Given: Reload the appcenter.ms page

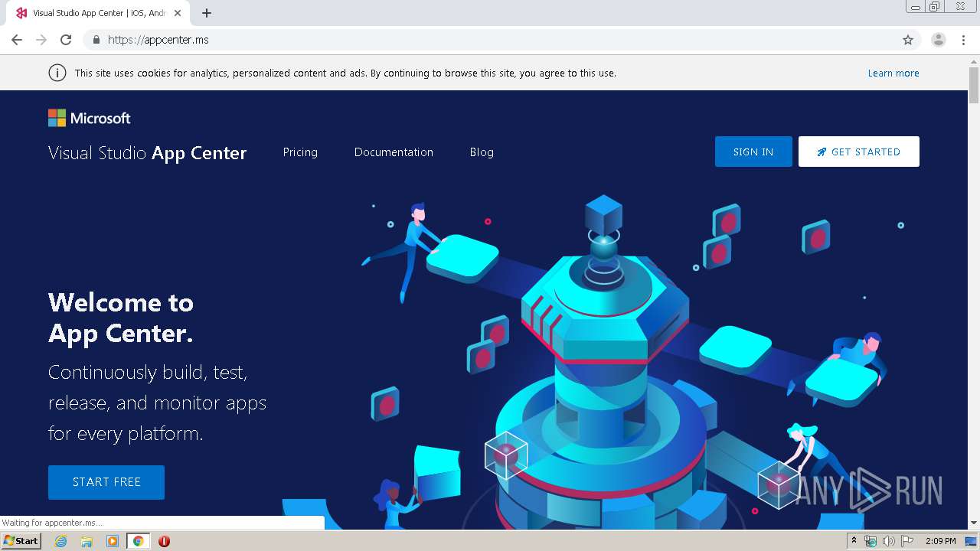Looking at the screenshot, I should tap(66, 40).
